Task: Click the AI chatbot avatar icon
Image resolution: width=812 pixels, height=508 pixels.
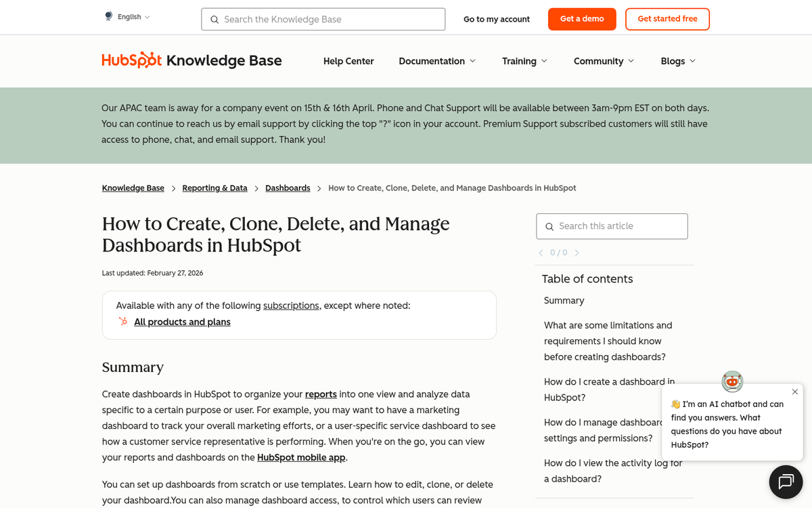Action: (x=732, y=381)
